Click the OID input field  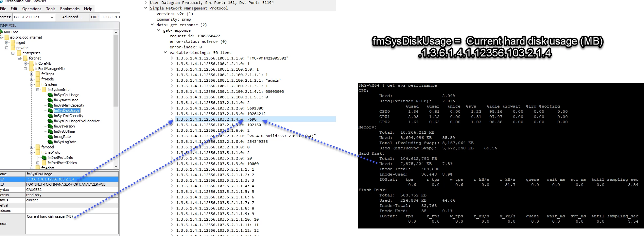(110, 17)
